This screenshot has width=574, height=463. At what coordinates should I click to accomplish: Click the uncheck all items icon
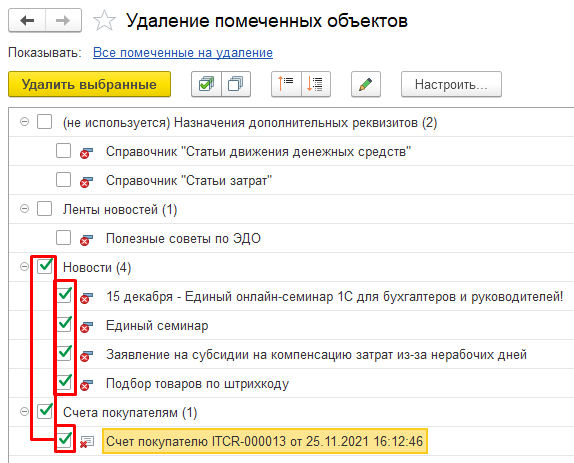(236, 84)
